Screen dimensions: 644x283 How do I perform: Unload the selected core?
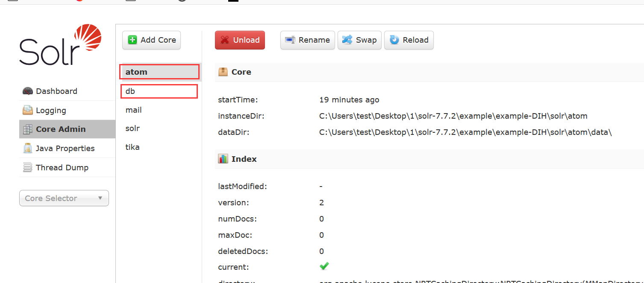click(x=240, y=40)
